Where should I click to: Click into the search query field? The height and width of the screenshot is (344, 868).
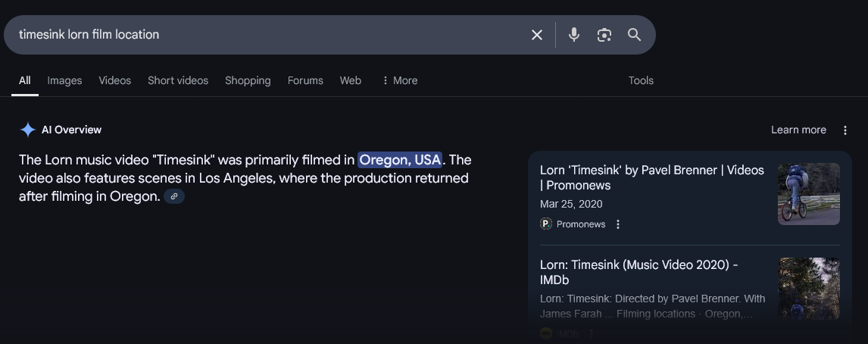coord(265,35)
